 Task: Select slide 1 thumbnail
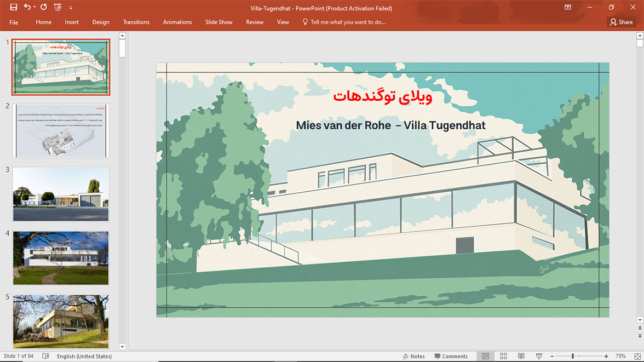[61, 67]
